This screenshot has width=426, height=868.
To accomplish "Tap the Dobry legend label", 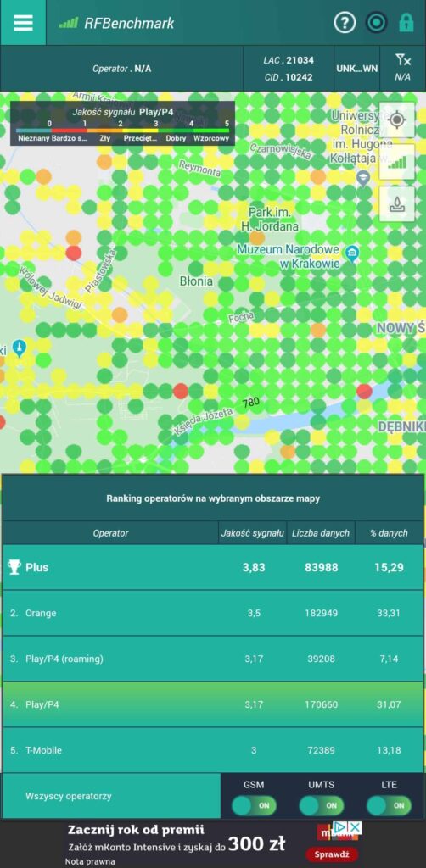I will 177,139.
